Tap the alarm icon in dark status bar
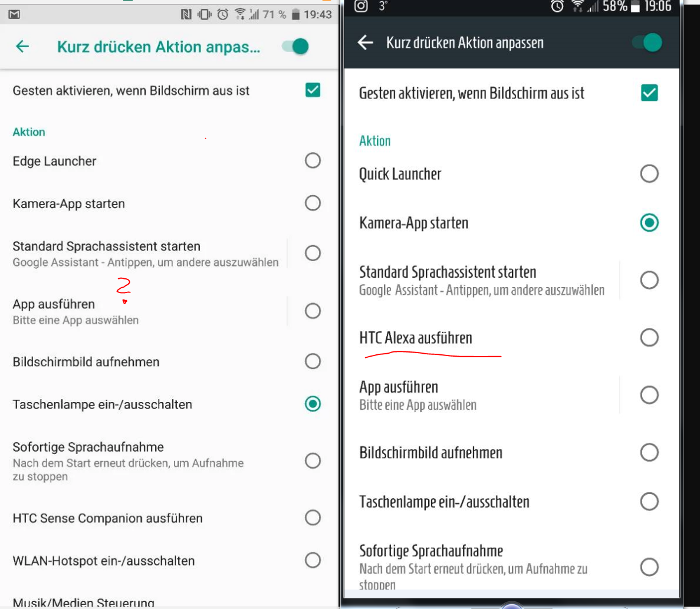This screenshot has width=700, height=609. [x=557, y=6]
